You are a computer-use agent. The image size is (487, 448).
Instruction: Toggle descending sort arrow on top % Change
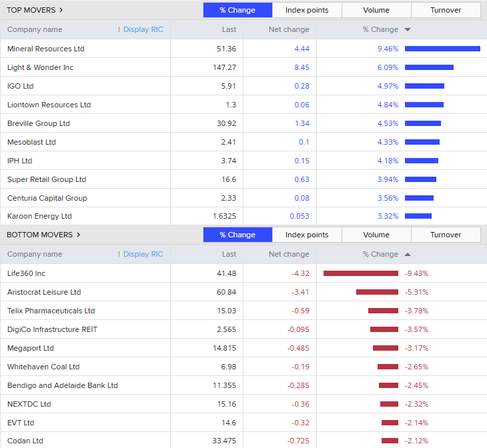click(408, 29)
